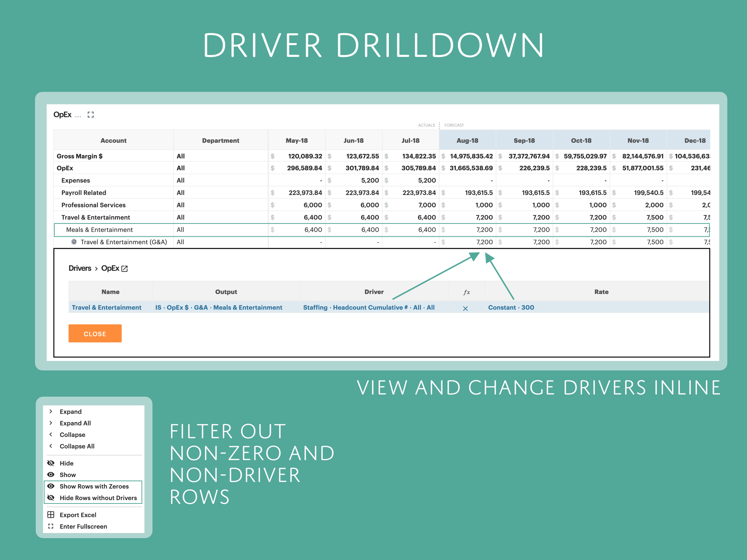This screenshot has width=747, height=560.
Task: Collapse the current row selection
Action: point(72,434)
